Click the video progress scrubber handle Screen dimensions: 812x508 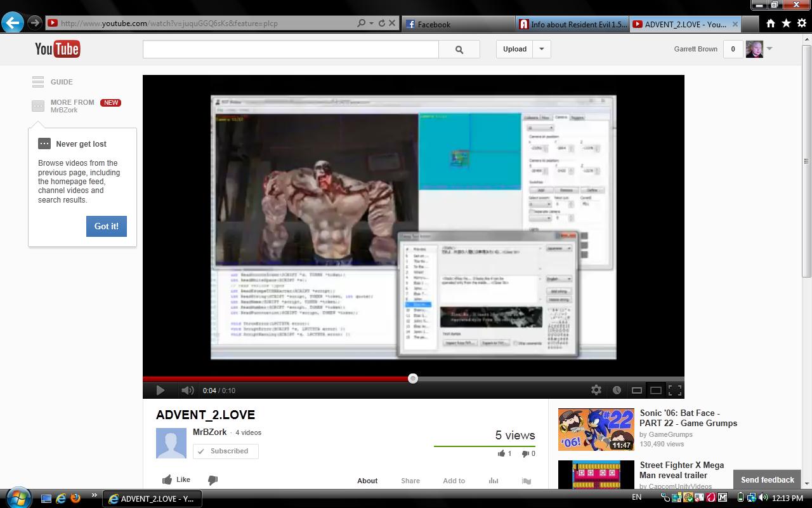click(x=413, y=378)
